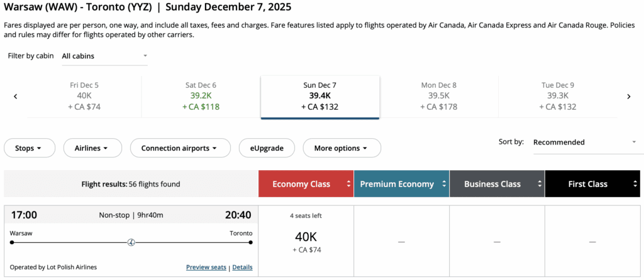Click the Economy Class sort arrows

348,184
